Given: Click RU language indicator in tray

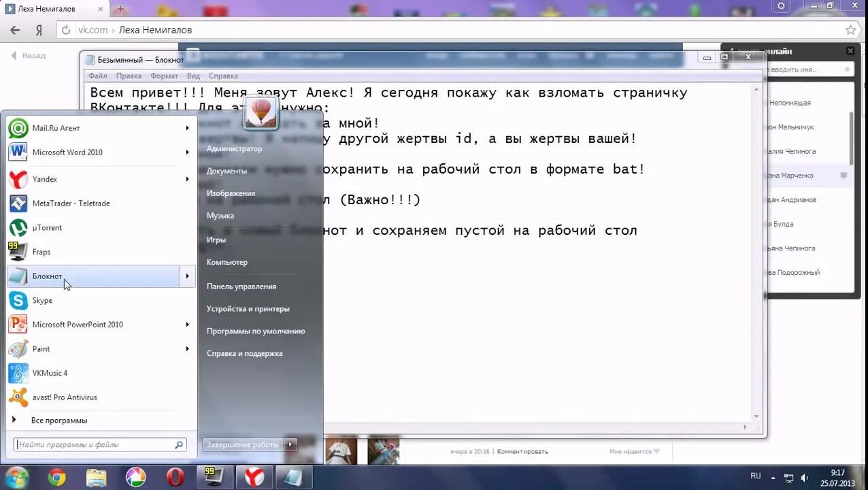Looking at the screenshot, I should coord(756,476).
